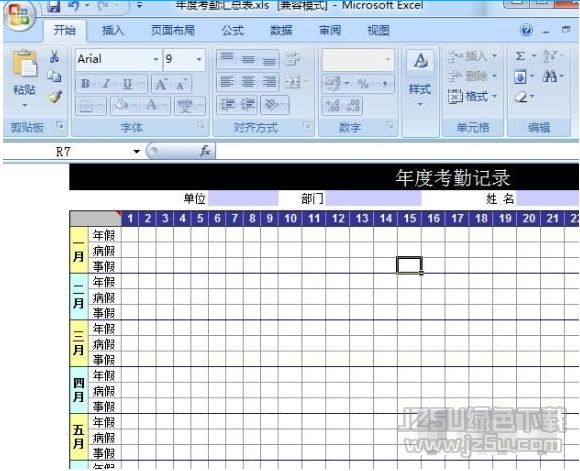Image resolution: width=580 pixels, height=471 pixels.
Task: Open the 页面布局 ribbon tab
Action: (x=172, y=30)
